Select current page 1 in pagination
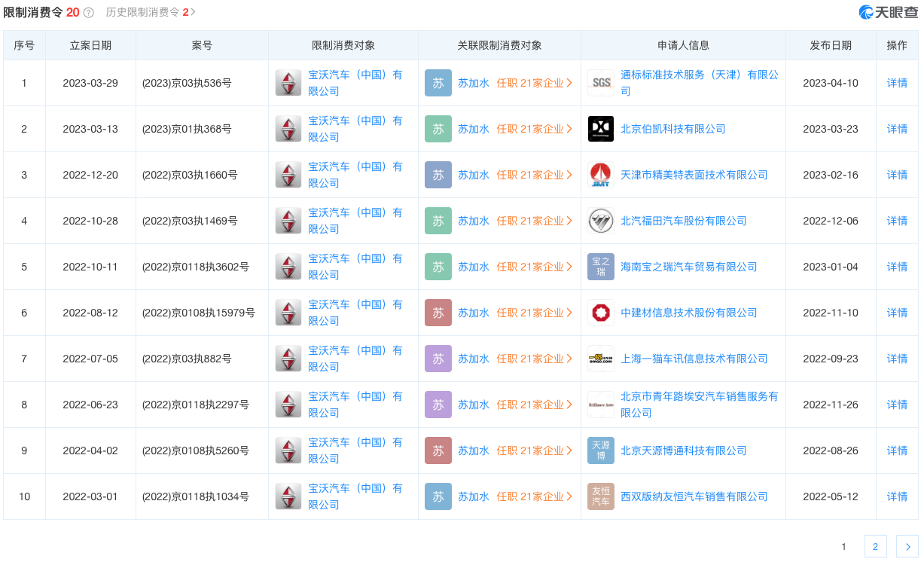 point(844,546)
